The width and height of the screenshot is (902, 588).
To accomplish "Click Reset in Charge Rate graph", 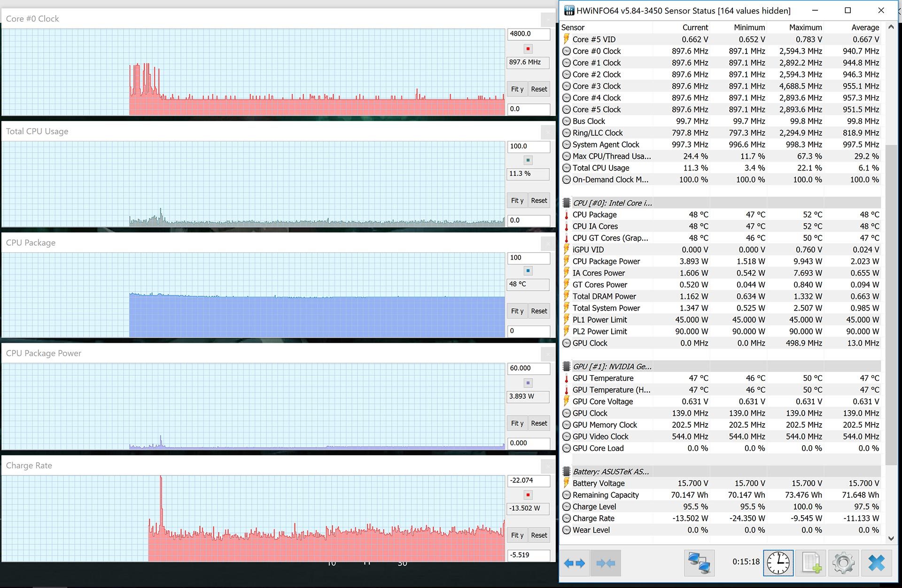I will (539, 535).
